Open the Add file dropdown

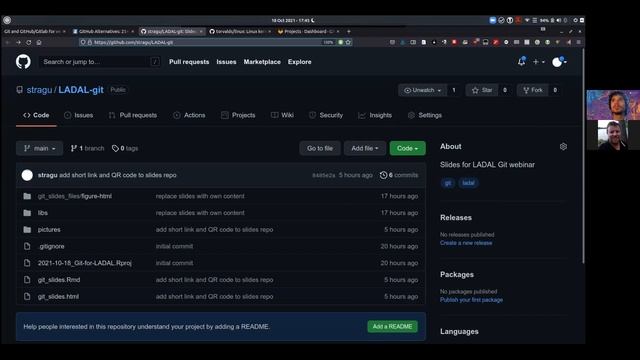(x=365, y=148)
